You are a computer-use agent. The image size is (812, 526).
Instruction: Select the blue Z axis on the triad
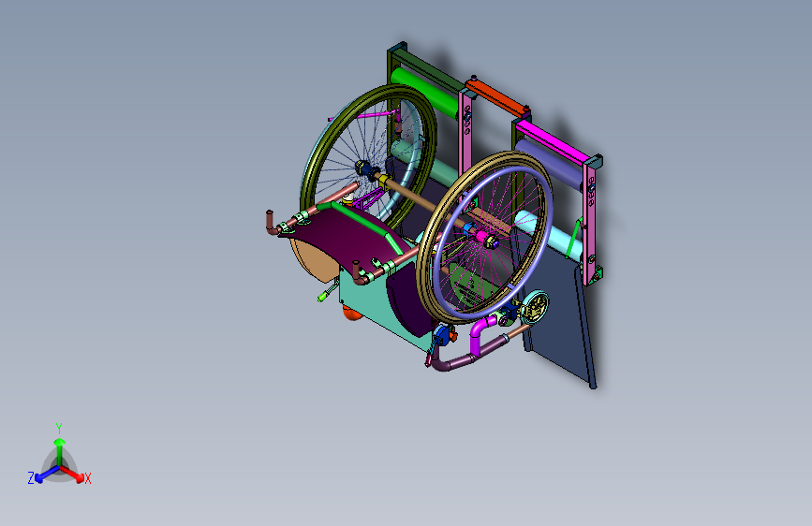(47, 475)
